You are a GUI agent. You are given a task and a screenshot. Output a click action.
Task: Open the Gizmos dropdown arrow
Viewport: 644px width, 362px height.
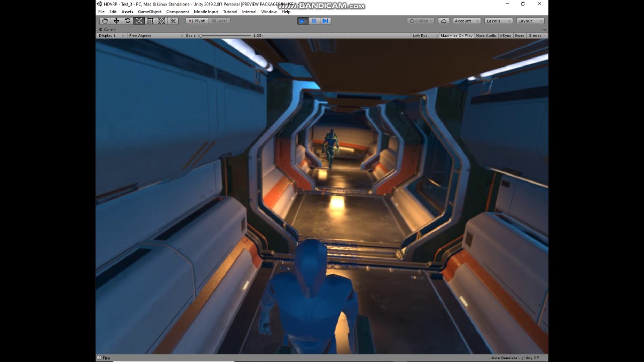click(545, 36)
